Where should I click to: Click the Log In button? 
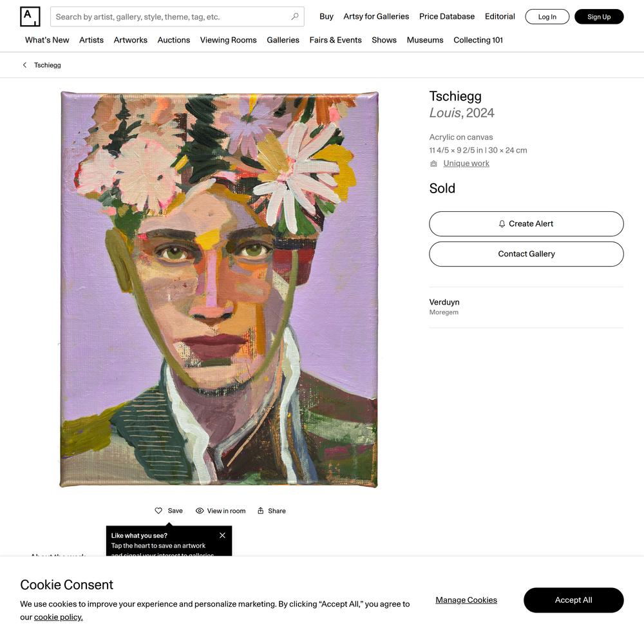(x=547, y=17)
